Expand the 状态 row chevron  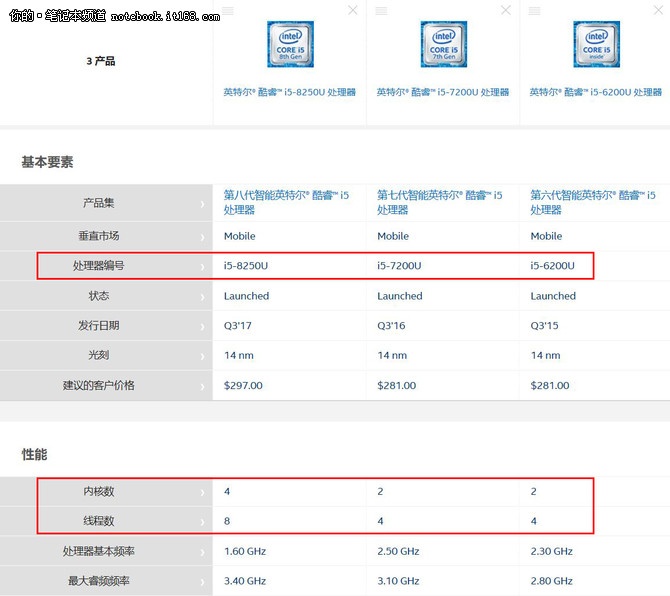click(x=203, y=297)
